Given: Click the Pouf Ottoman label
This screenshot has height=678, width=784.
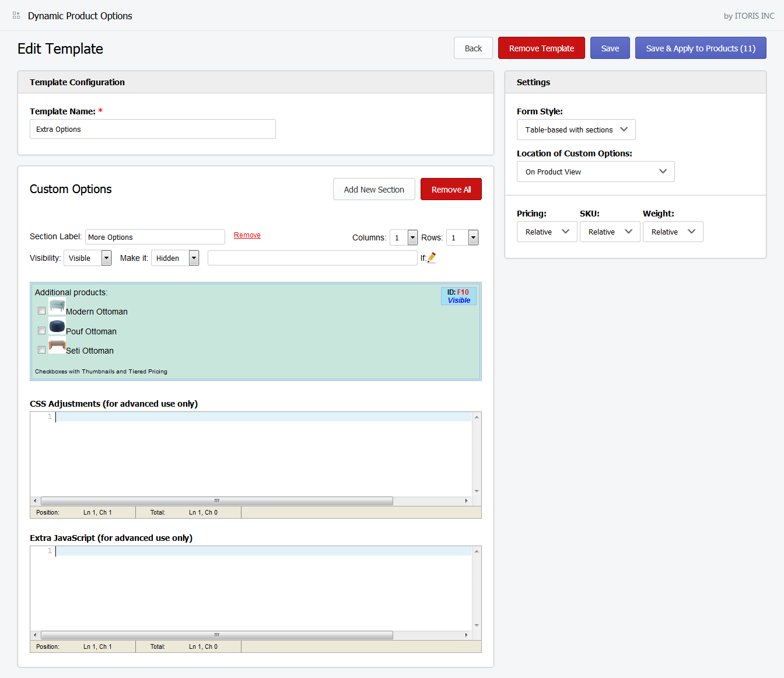Looking at the screenshot, I should coord(91,331).
